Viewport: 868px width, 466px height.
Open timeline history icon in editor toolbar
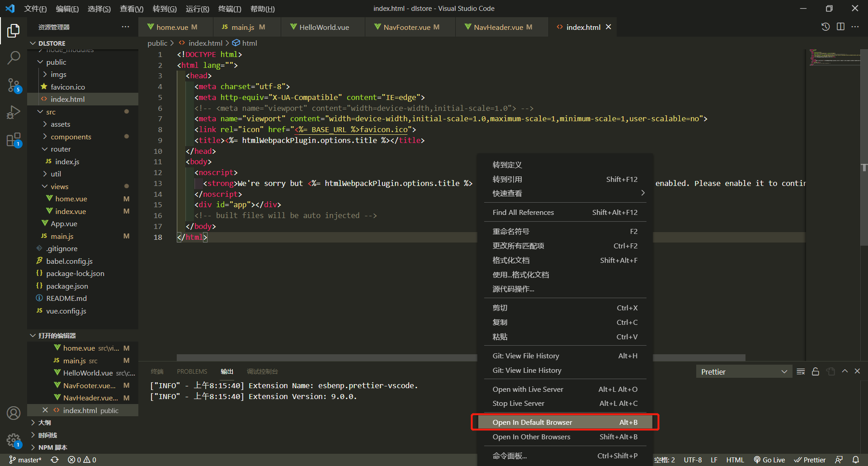point(826,27)
